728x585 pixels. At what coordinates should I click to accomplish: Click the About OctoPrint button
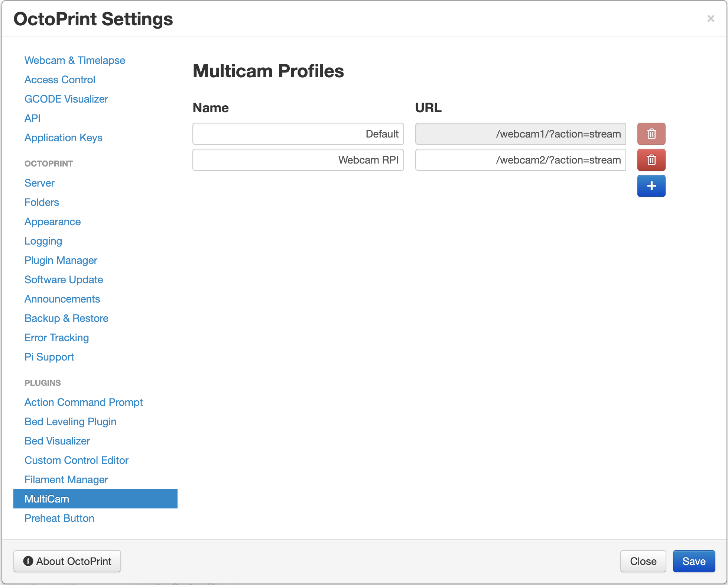67,561
